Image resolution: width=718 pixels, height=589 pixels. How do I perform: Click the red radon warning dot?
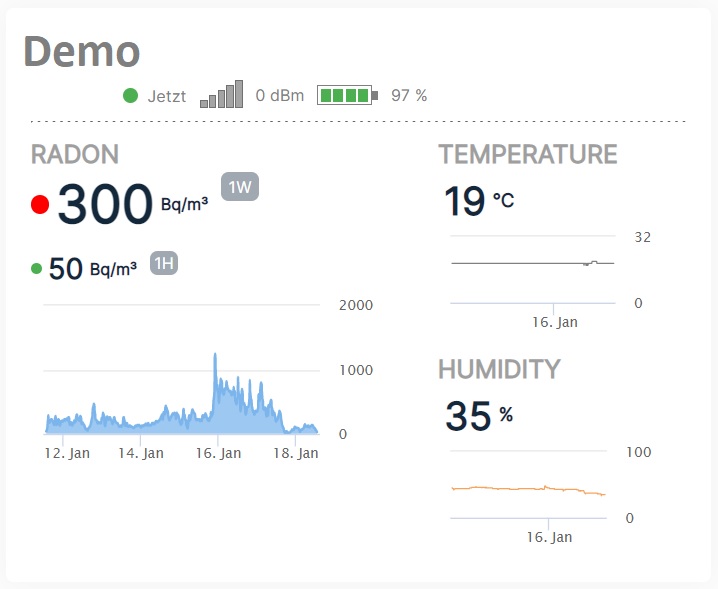(40, 205)
